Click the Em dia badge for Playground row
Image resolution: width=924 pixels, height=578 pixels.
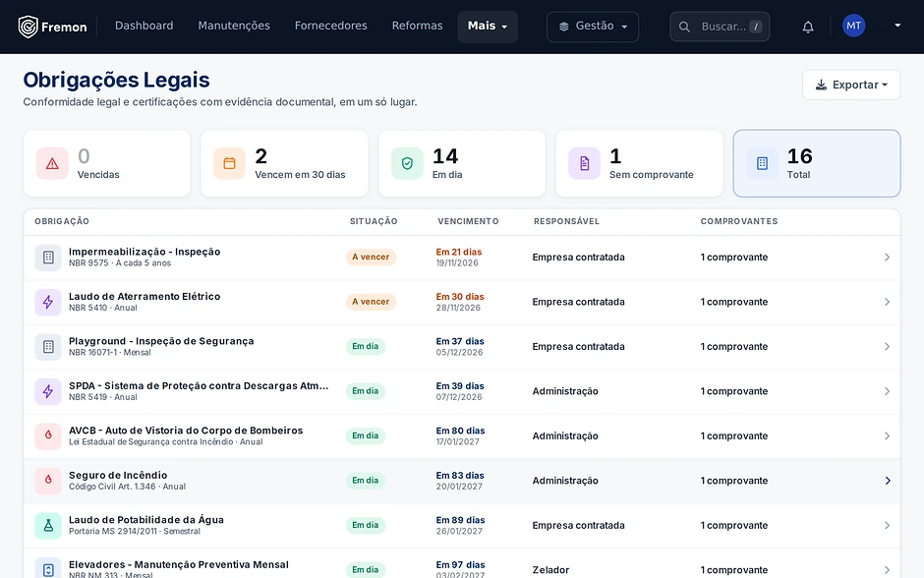366,346
